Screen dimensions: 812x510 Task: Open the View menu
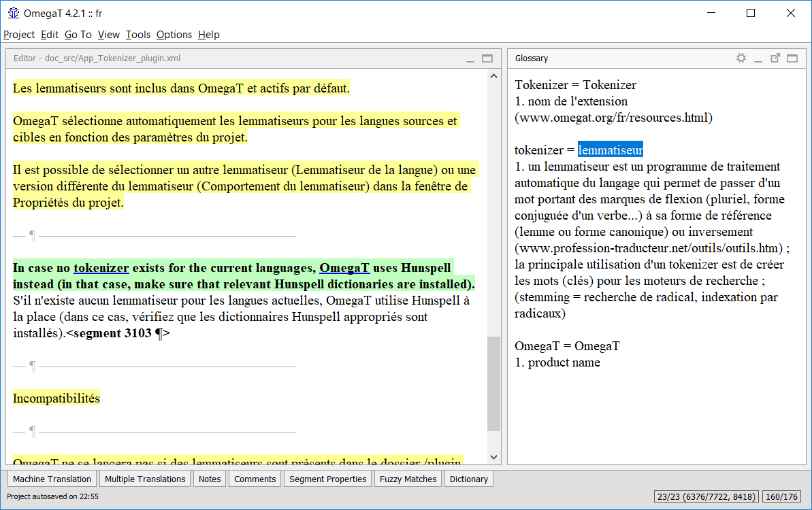click(x=109, y=35)
